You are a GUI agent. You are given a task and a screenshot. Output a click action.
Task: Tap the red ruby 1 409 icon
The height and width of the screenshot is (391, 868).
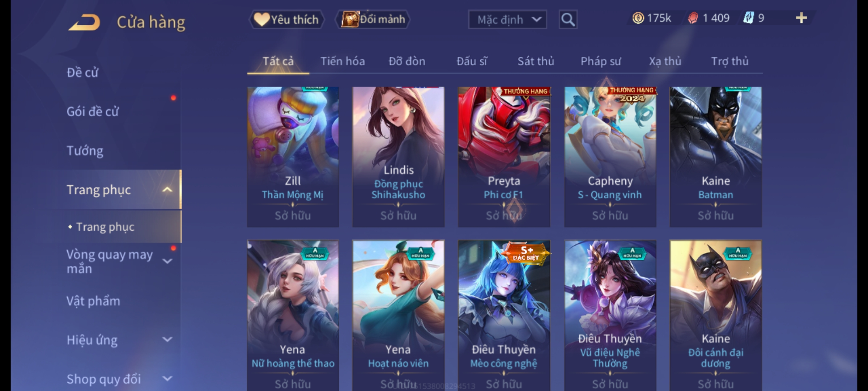point(693,18)
